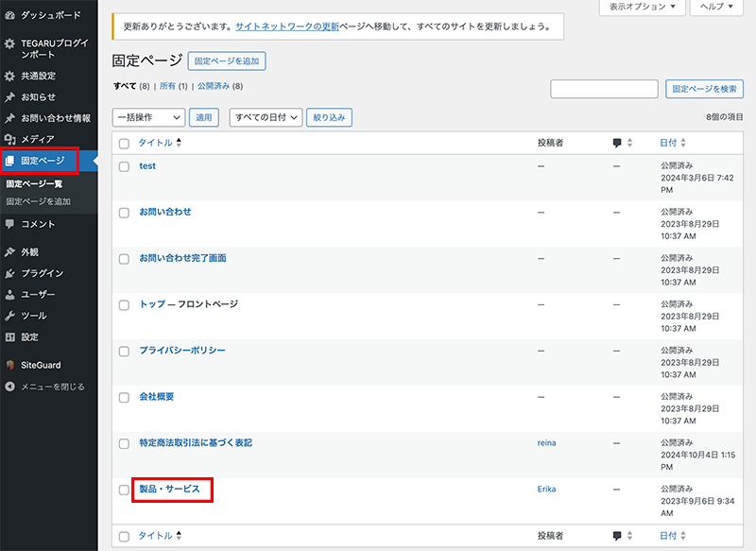Viewport: 756px width, 551px height.
Task: Open the 製品・サービス page link
Action: click(x=169, y=489)
